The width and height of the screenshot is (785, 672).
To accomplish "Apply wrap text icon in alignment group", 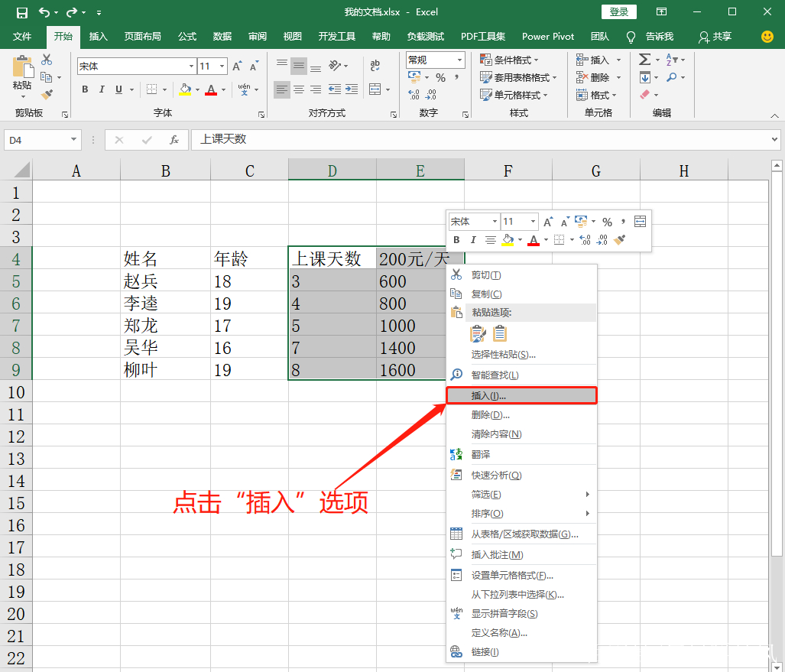I will (375, 65).
